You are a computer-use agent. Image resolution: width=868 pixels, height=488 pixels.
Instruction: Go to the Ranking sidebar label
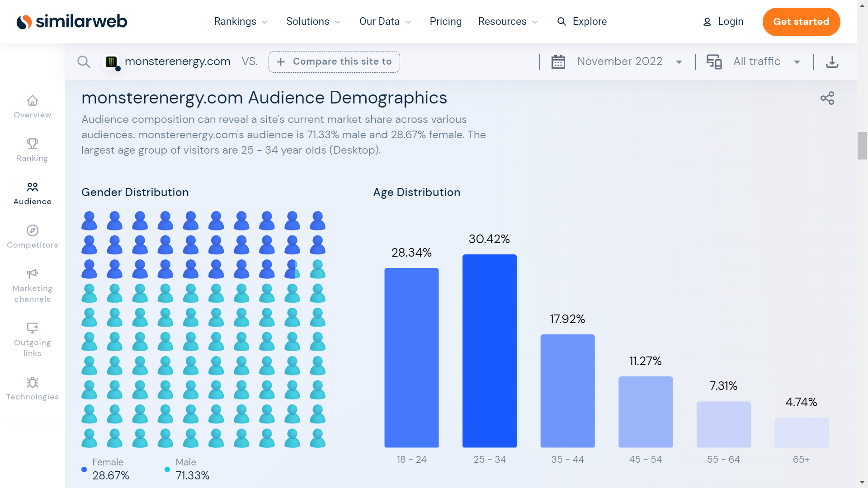pyautogui.click(x=33, y=158)
